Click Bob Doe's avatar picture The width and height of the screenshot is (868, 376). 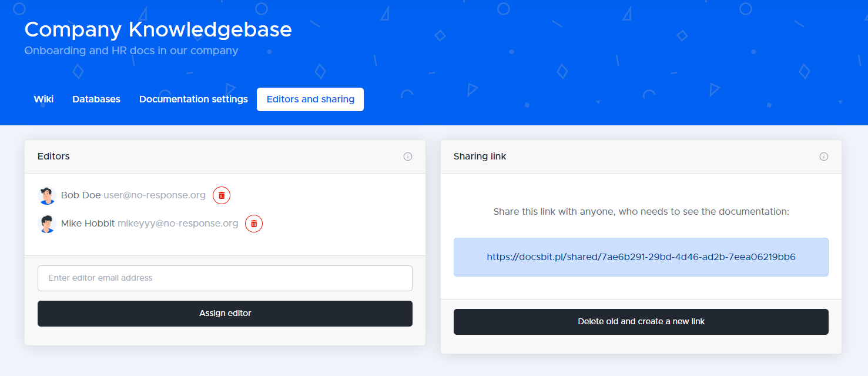[x=47, y=195]
